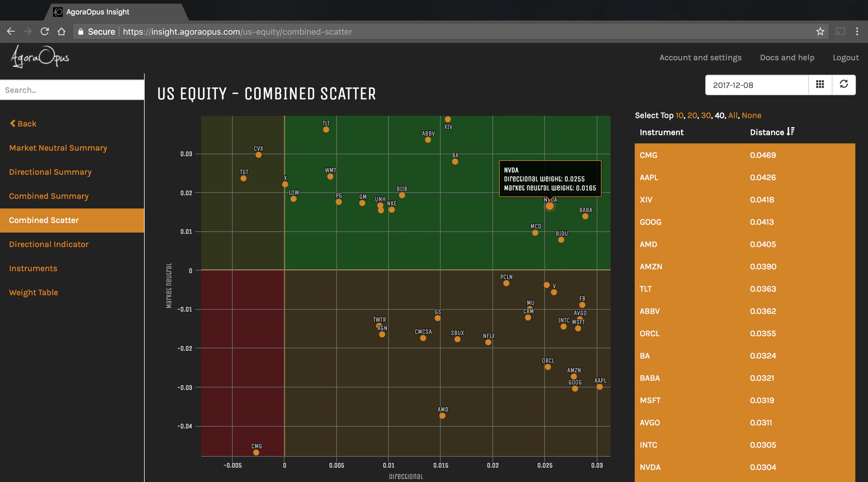This screenshot has height=482, width=868.
Task: Open the Instruments page
Action: click(33, 268)
